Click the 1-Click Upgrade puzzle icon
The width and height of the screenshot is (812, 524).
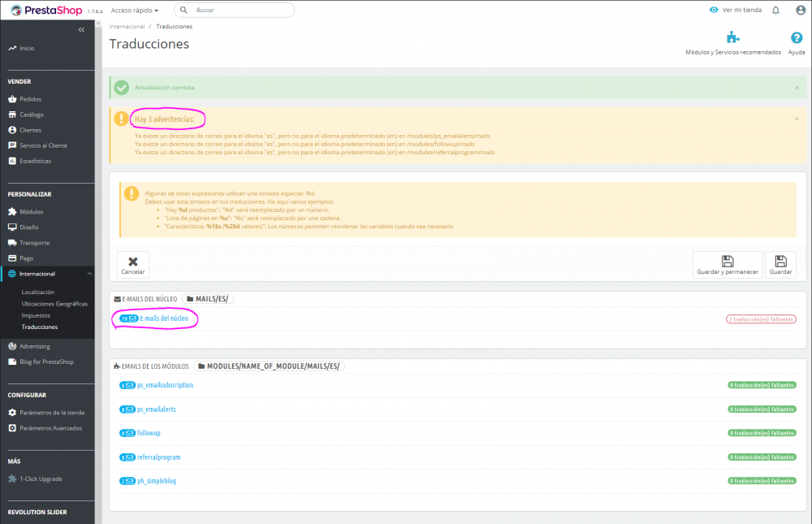tap(12, 479)
